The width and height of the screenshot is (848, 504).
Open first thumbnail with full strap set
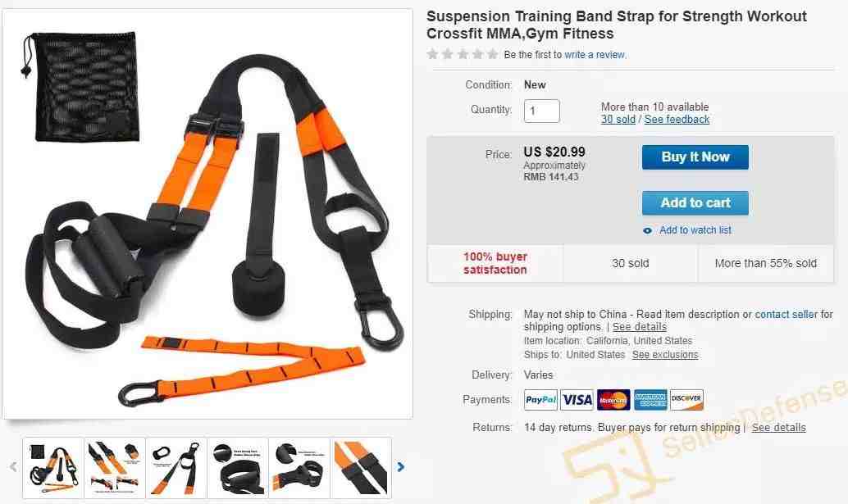(53, 468)
